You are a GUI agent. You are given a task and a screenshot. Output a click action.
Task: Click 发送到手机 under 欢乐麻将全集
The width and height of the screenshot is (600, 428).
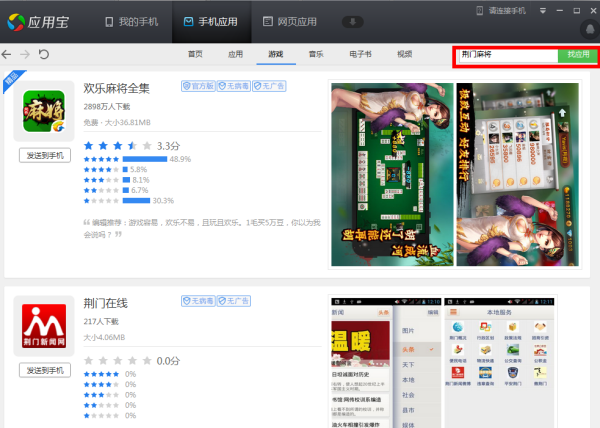pyautogui.click(x=45, y=155)
